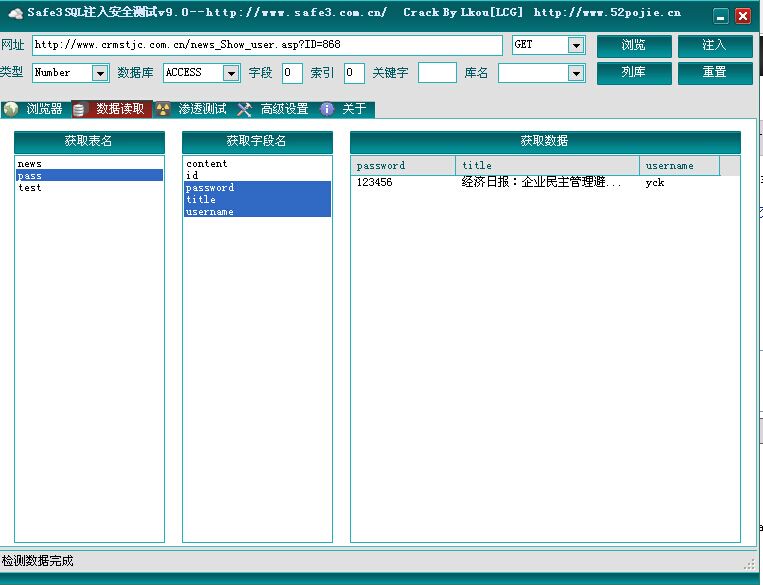Viewport: 763px width, 585px height.
Task: Open the 渗透测试 tab
Action: 194,109
